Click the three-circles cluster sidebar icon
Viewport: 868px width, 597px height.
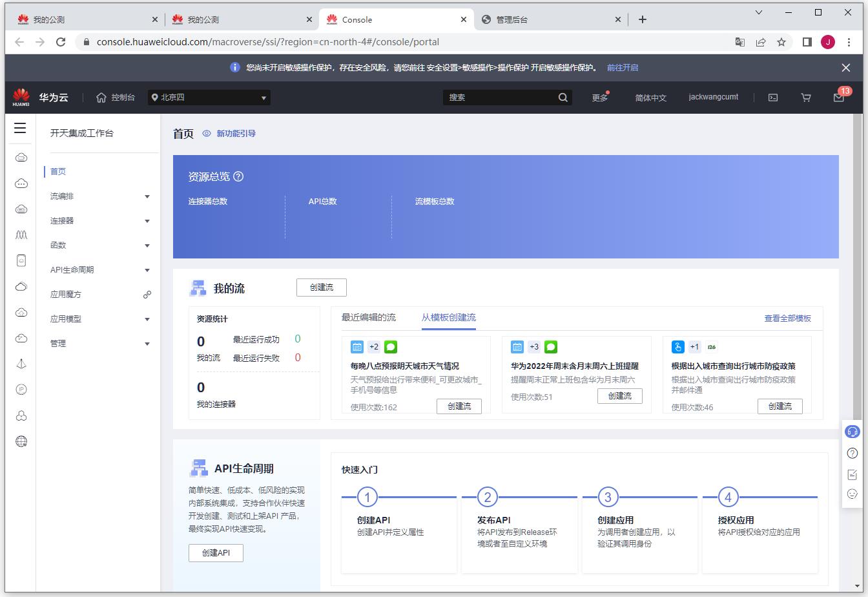coord(21,415)
